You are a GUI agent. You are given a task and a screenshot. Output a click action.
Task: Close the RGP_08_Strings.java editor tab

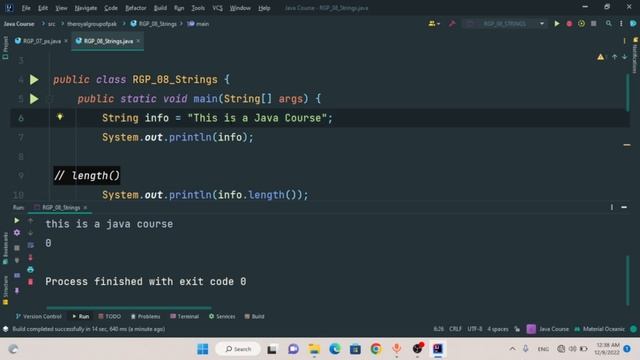coord(138,41)
